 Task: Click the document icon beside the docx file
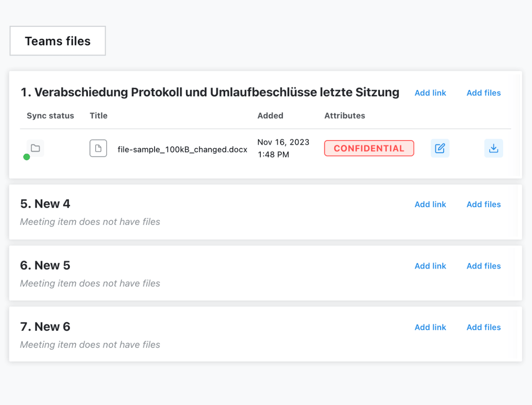click(98, 148)
